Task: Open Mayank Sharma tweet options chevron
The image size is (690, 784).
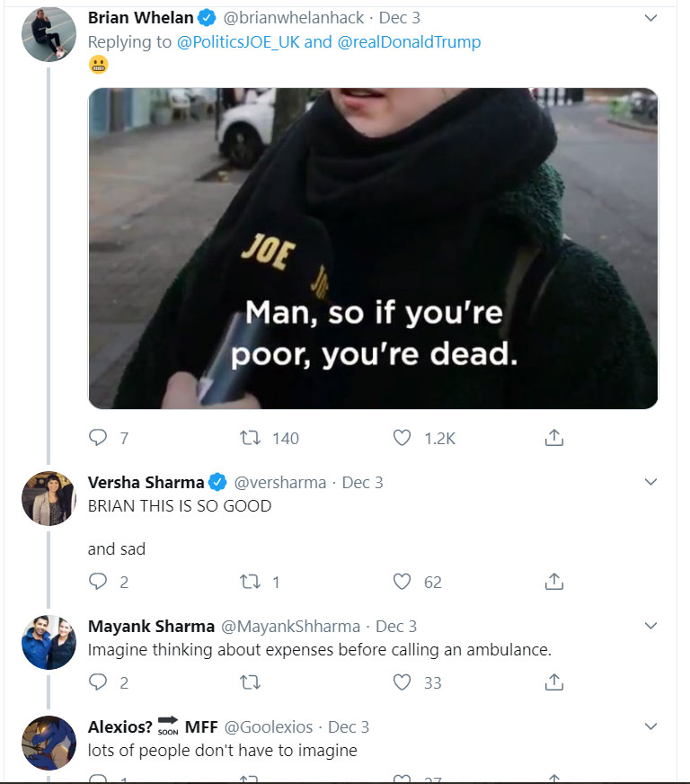Action: tap(651, 627)
